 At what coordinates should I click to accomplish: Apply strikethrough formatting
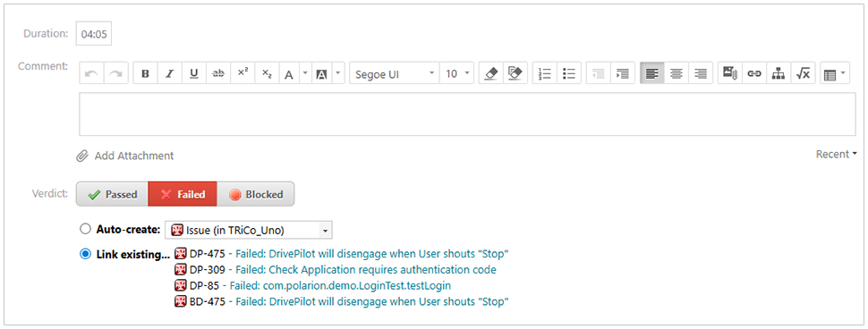218,73
